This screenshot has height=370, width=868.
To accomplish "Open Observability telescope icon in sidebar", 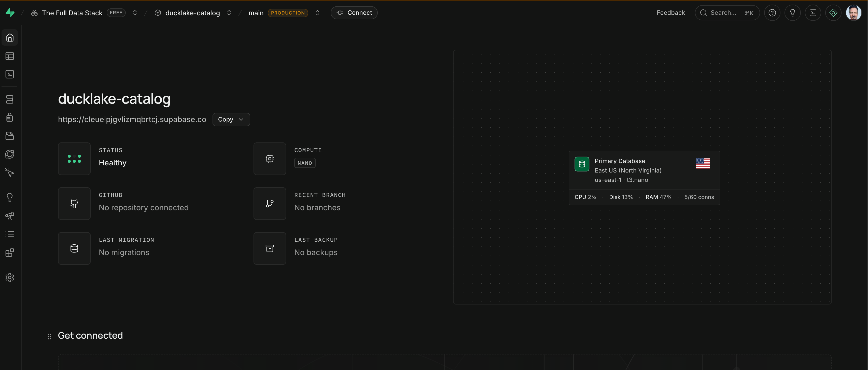I will [x=10, y=216].
